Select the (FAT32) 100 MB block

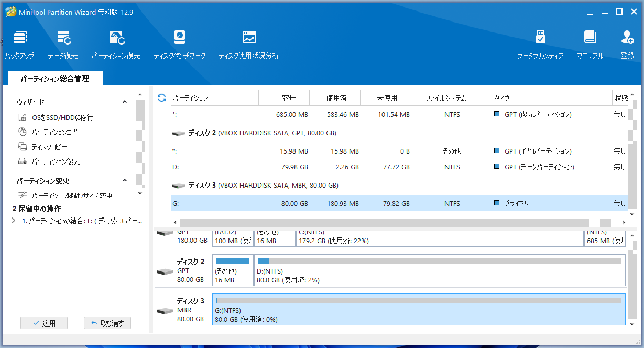[232, 238]
